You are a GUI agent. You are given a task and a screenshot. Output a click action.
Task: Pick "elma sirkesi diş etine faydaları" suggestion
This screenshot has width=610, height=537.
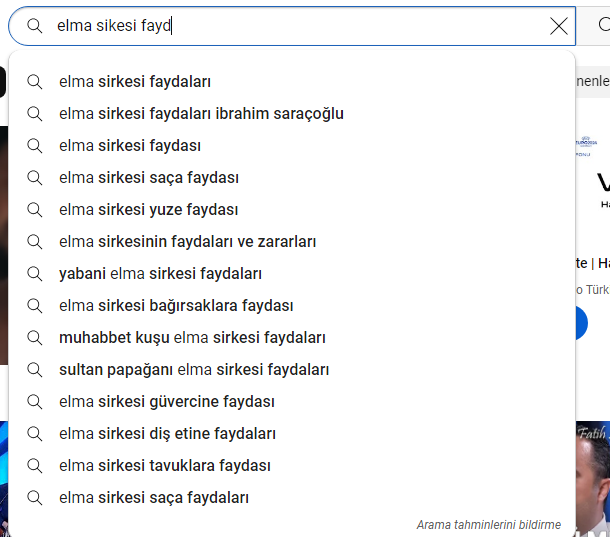292,433
